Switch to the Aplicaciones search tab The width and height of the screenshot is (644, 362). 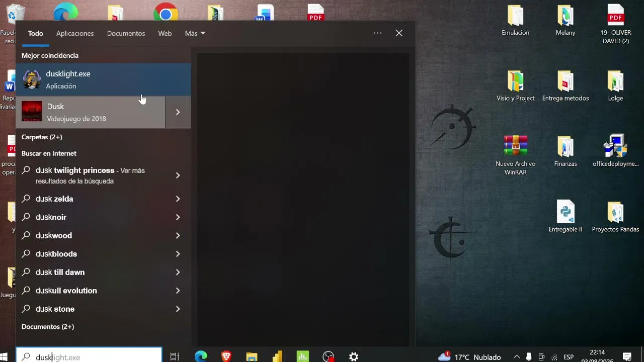pyautogui.click(x=75, y=33)
